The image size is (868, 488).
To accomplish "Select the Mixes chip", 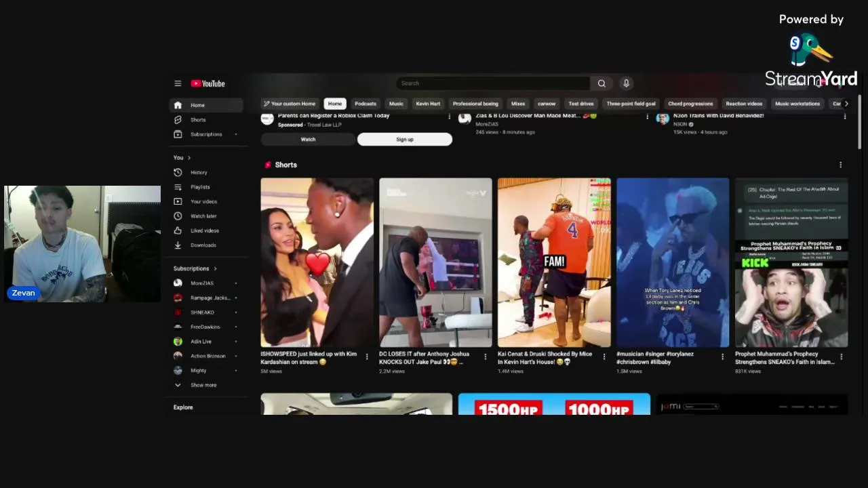I will pos(518,104).
